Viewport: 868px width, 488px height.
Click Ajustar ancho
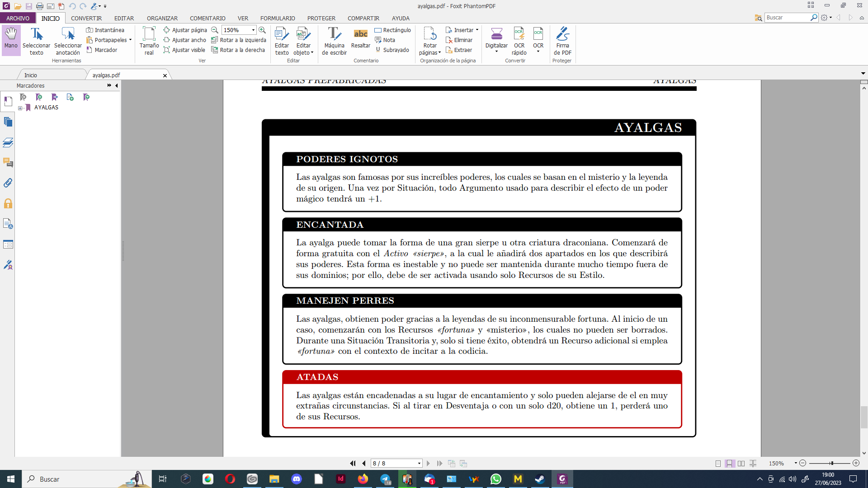tap(185, 40)
